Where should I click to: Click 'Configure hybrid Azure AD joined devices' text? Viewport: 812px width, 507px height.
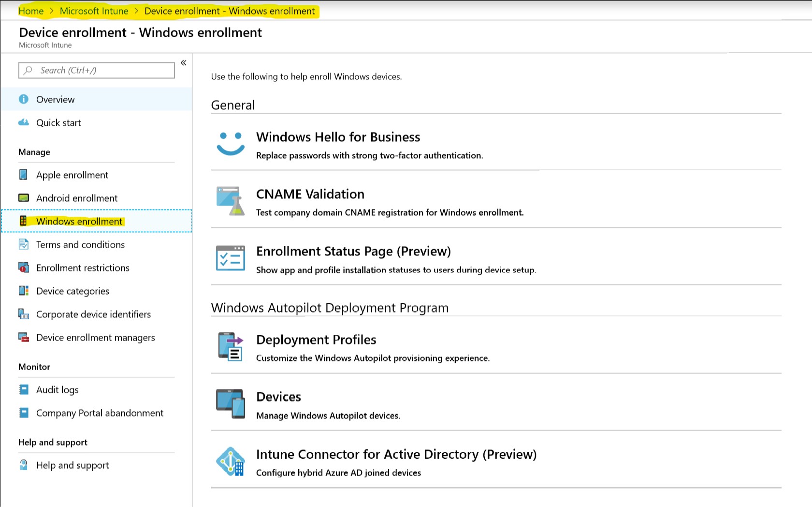point(338,473)
